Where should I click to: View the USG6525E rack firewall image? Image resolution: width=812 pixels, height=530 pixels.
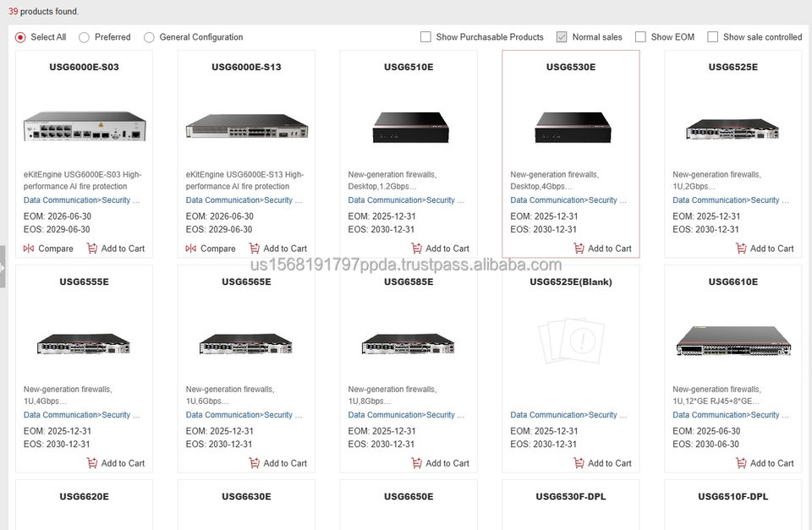(x=732, y=128)
